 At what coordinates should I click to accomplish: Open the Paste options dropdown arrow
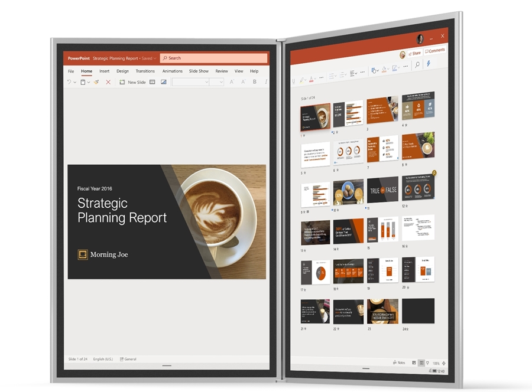(x=89, y=82)
